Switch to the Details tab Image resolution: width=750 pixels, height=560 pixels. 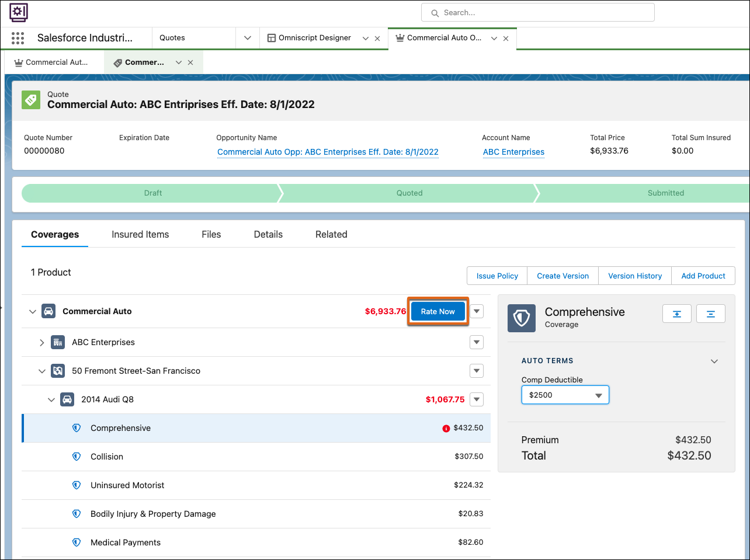click(268, 235)
